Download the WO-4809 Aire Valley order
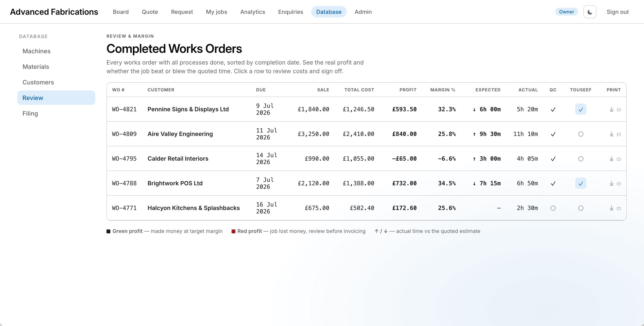Screen dimensions: 644x326 click(x=612, y=134)
